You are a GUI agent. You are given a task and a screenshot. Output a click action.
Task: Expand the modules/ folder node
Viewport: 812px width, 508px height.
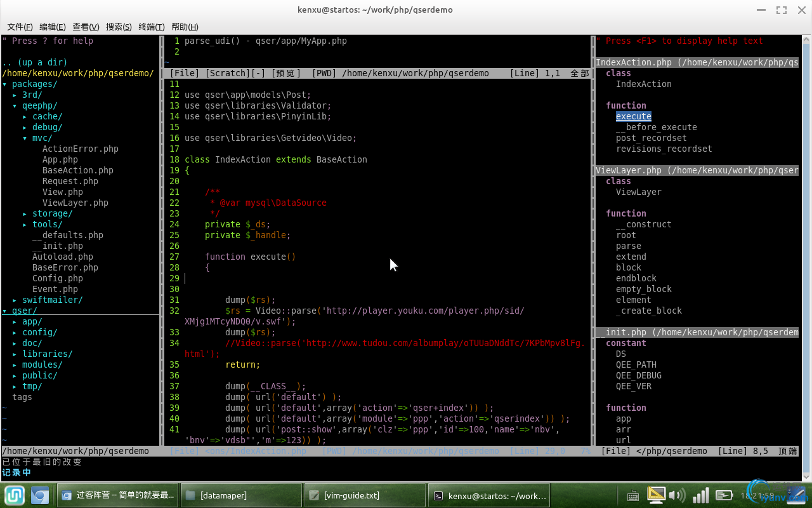37,364
